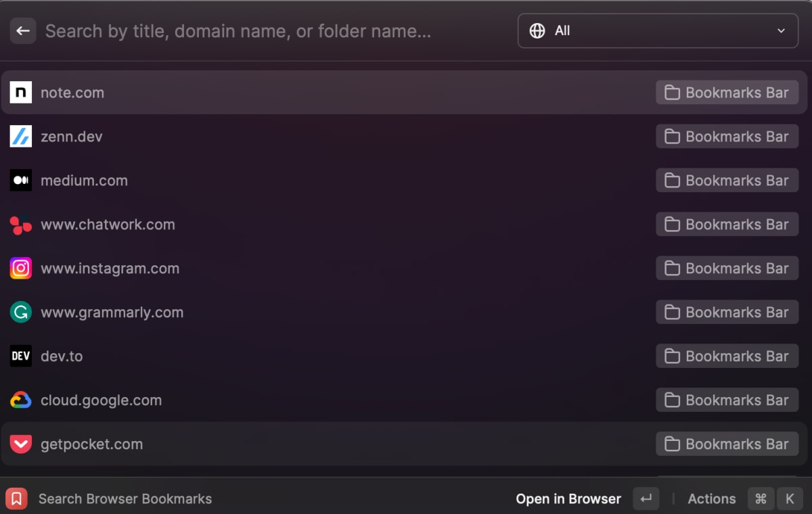Select the medium.com bookmark
The image size is (812, 514).
[404, 181]
